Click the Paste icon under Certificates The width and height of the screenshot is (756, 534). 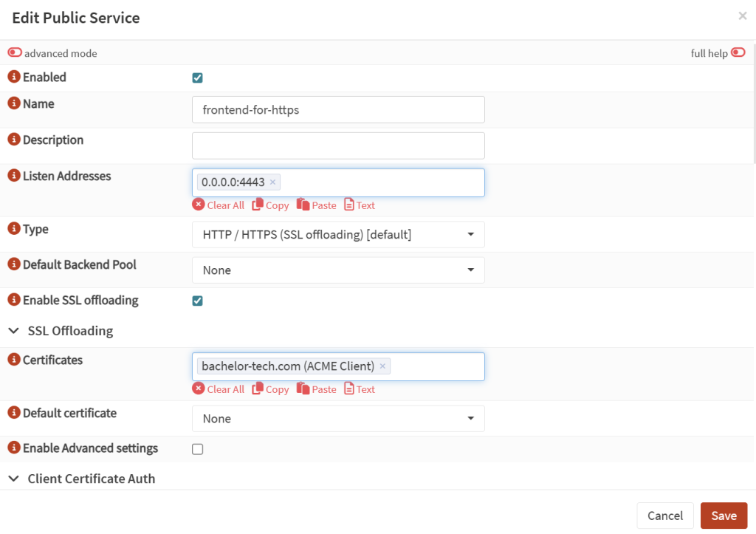pos(317,388)
